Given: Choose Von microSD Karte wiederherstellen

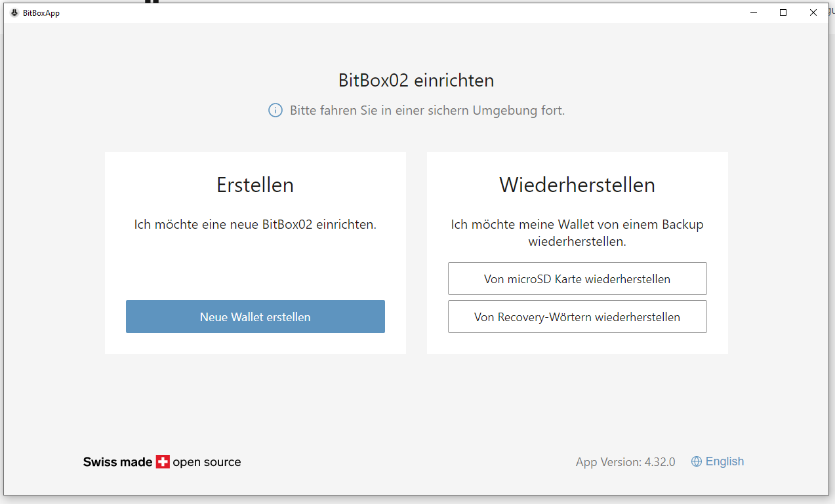Looking at the screenshot, I should coord(577,279).
